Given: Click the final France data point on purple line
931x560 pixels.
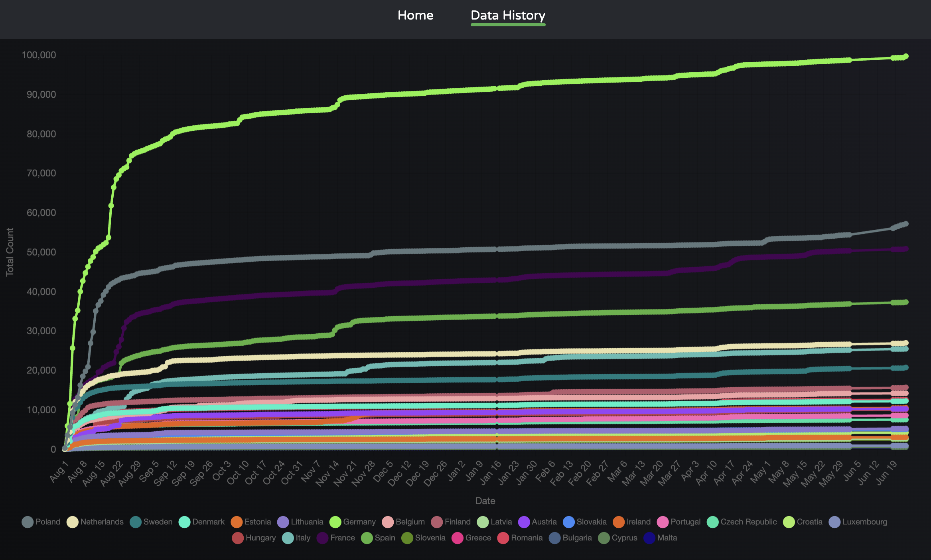Looking at the screenshot, I should (906, 249).
